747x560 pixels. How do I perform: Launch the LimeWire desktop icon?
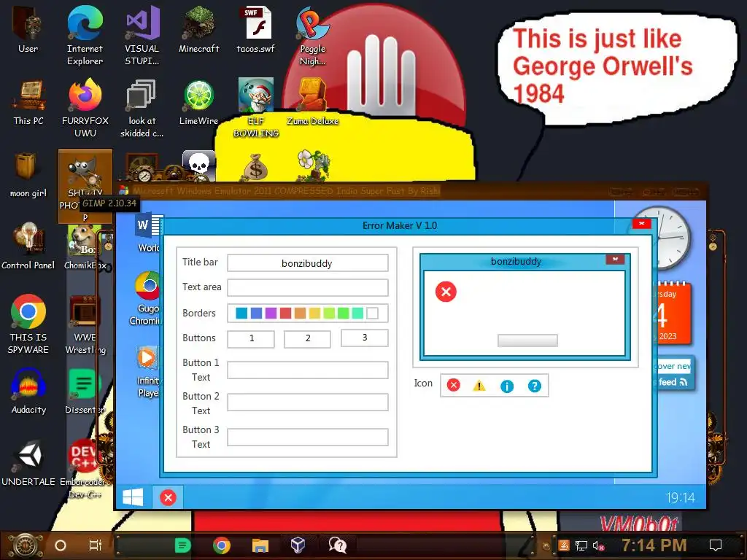(198, 102)
